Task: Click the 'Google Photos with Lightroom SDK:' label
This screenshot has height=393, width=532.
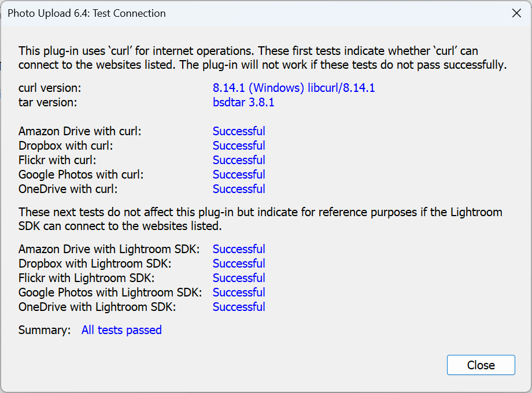Action: point(110,293)
